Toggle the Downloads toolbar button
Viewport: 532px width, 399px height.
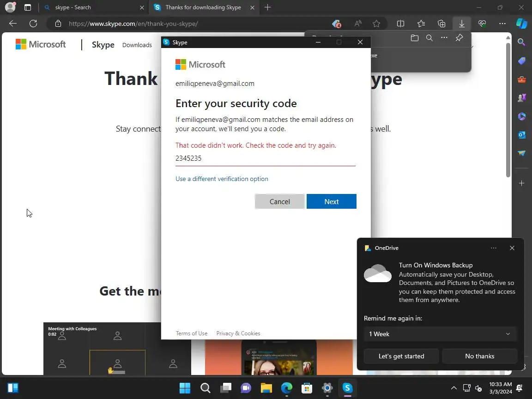tap(462, 24)
